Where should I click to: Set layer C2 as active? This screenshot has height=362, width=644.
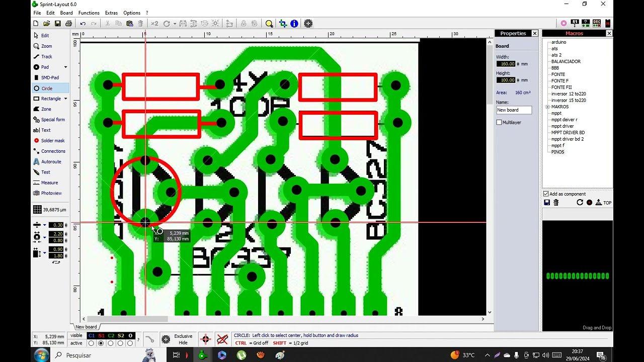coord(111,343)
